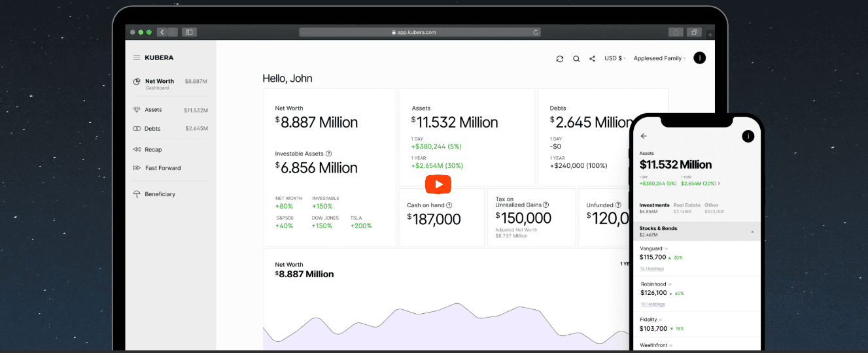The image size is (868, 353).
Task: Open search with the magnifier icon
Action: click(576, 59)
